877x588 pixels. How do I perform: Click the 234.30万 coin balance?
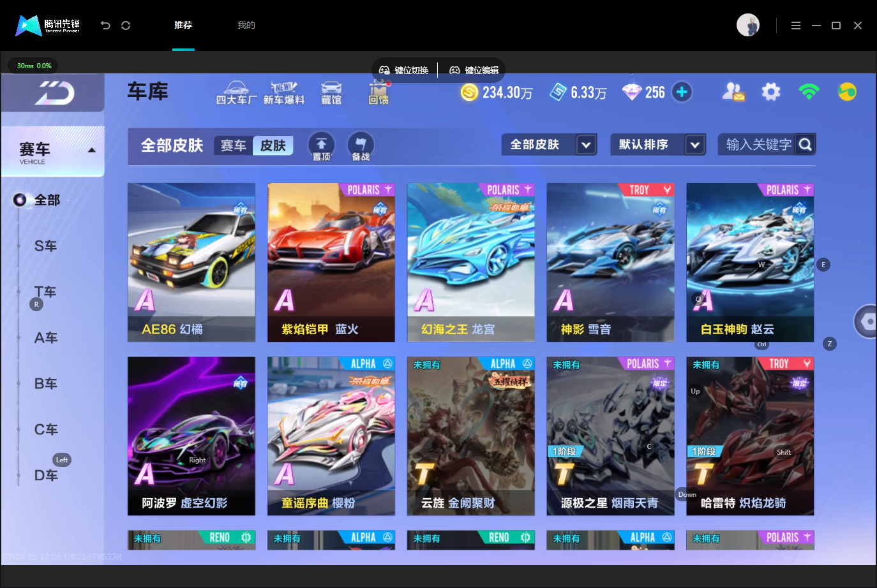pyautogui.click(x=507, y=92)
